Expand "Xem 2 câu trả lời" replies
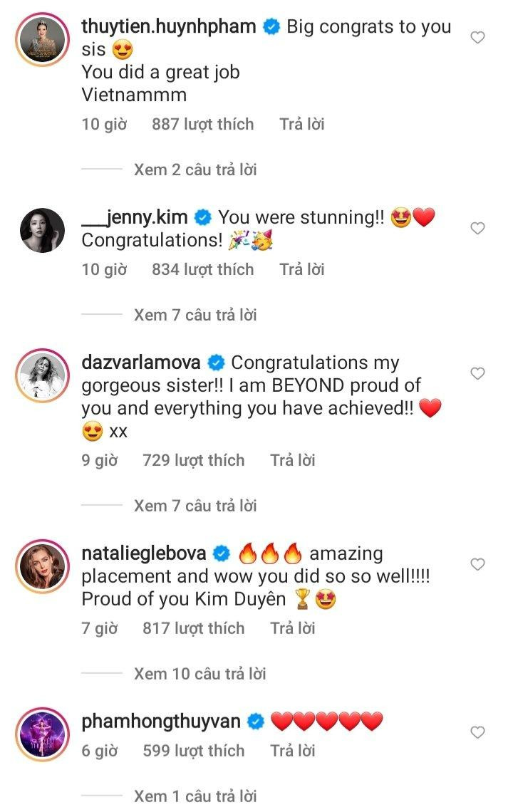 click(x=195, y=170)
